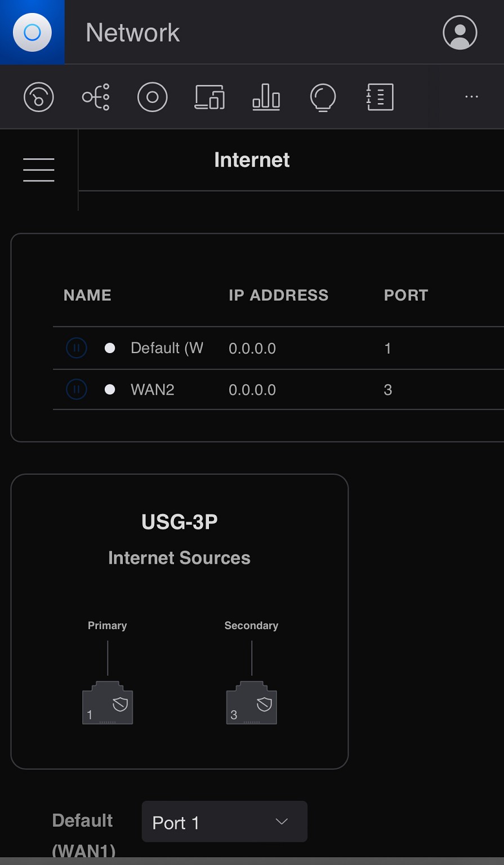The height and width of the screenshot is (865, 504).
Task: Open the Topology view icon
Action: (x=96, y=97)
